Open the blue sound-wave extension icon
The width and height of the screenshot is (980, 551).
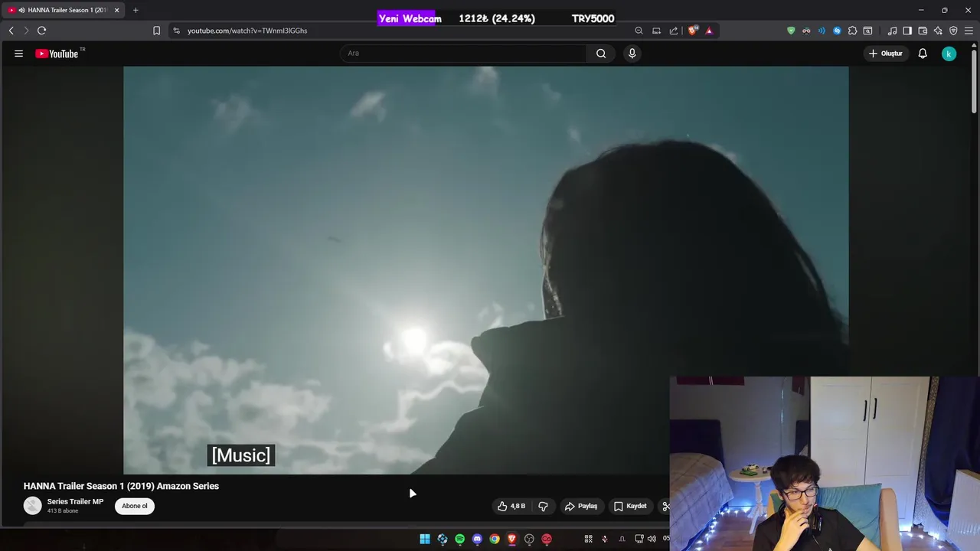click(822, 31)
